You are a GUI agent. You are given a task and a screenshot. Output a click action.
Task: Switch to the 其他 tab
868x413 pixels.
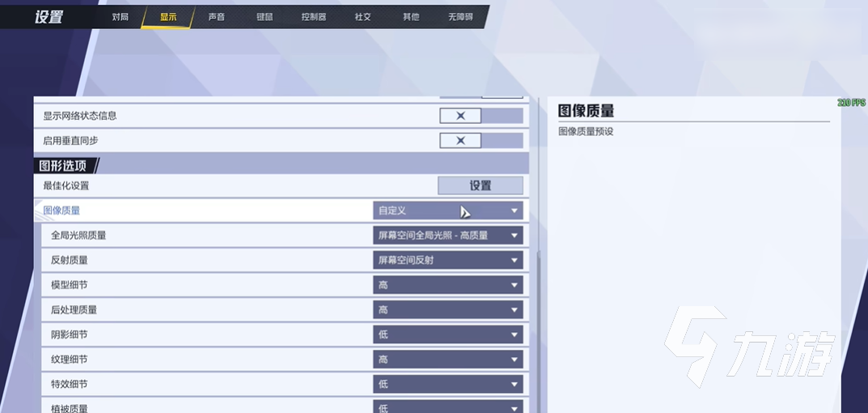[x=411, y=17]
